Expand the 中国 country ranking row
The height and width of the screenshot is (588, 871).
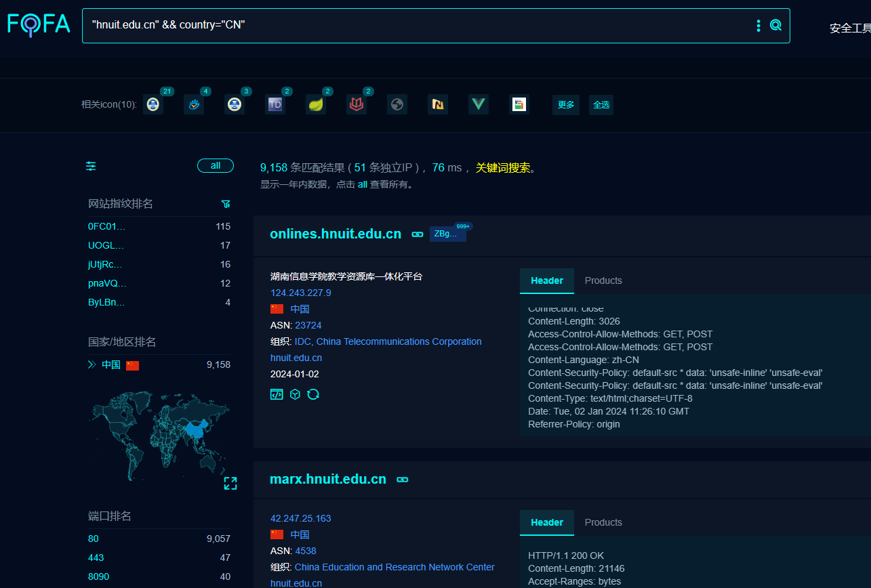[92, 364]
